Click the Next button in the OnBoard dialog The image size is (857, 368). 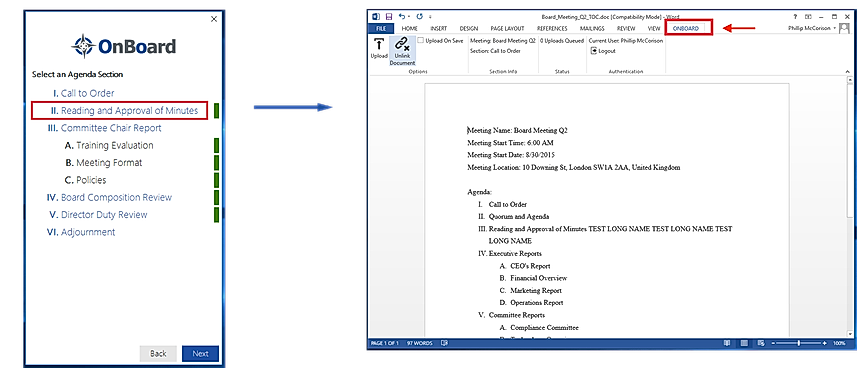pyautogui.click(x=200, y=354)
